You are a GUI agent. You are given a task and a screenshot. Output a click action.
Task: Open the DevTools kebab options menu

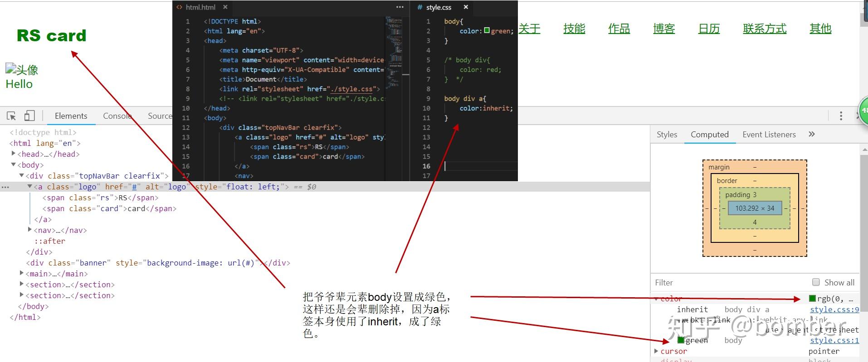[x=841, y=116]
